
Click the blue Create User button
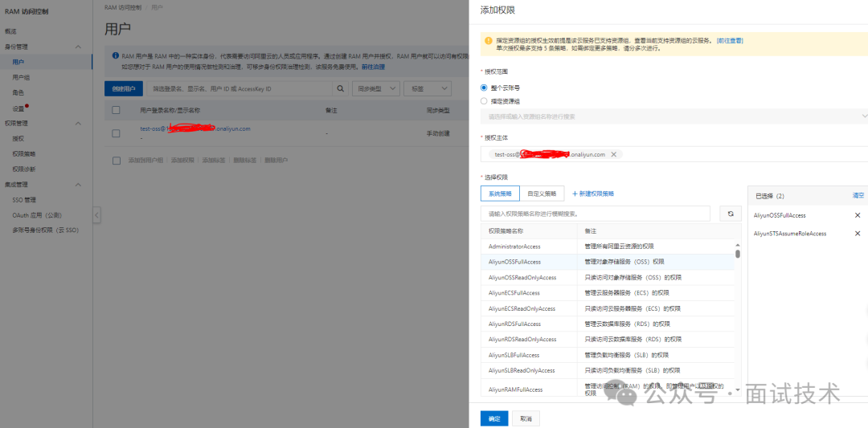(x=124, y=88)
